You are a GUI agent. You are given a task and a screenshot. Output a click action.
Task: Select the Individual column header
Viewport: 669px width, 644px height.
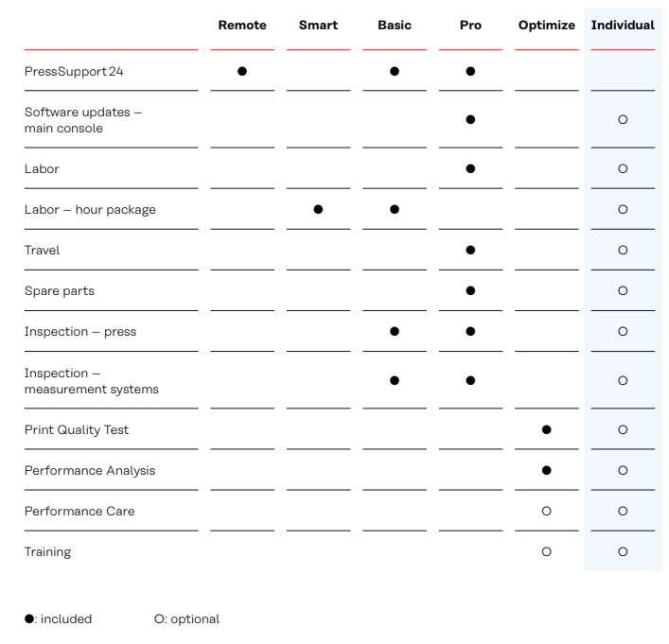coord(623,26)
